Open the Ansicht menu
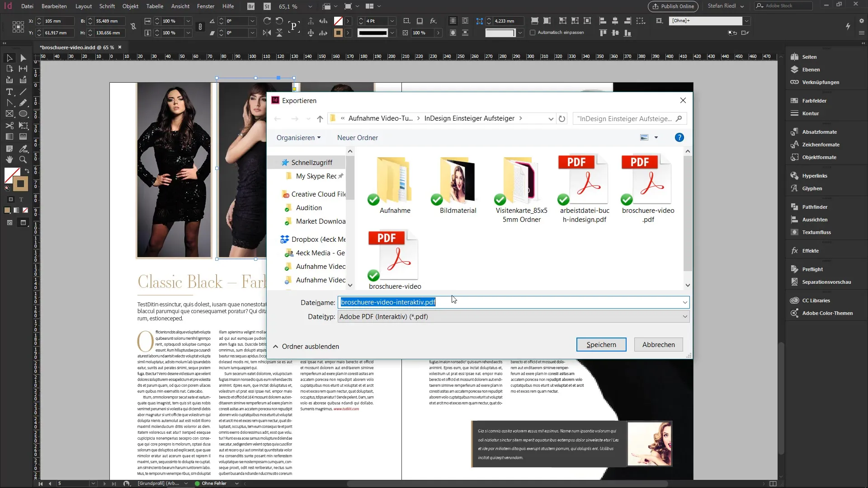Screen dimensions: 868x488 tap(180, 6)
